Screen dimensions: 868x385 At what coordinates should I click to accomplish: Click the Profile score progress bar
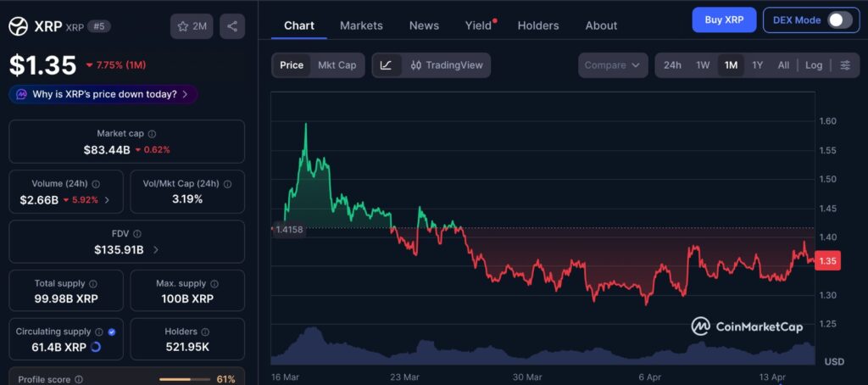185,379
